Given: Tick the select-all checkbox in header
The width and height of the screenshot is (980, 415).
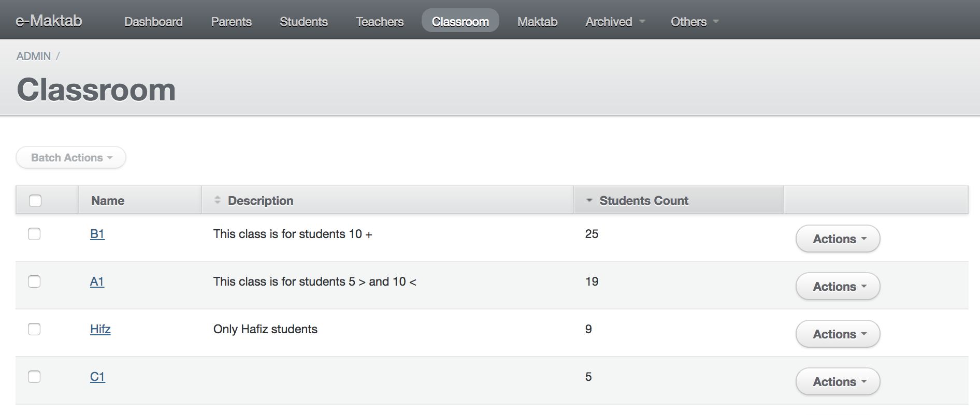Looking at the screenshot, I should [x=35, y=201].
